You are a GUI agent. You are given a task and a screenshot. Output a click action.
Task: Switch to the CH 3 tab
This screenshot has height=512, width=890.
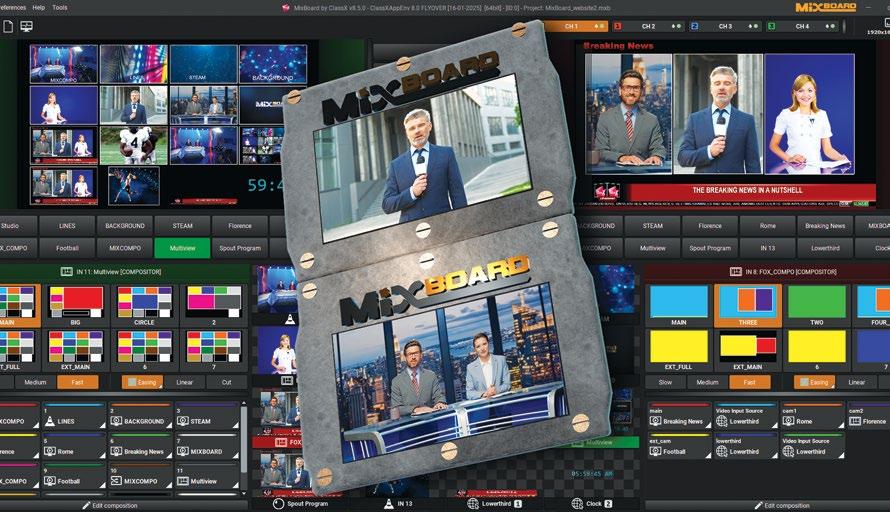(x=725, y=26)
